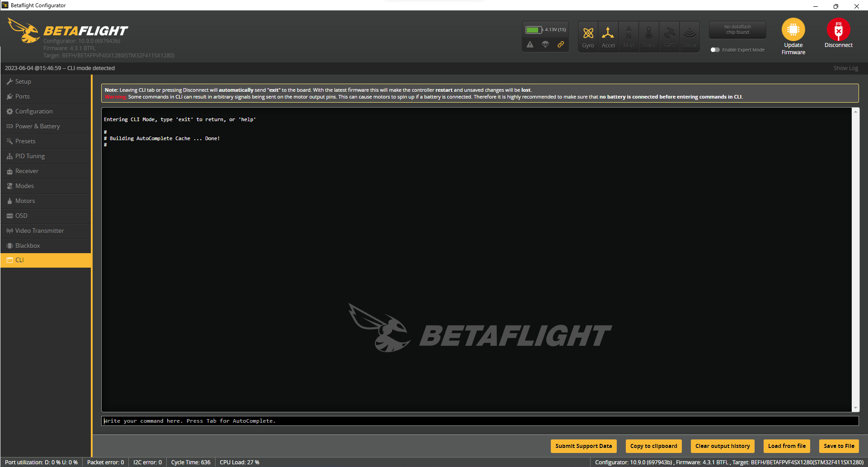Open the Presets tab label
Viewport: 868px width, 467px height.
(x=25, y=141)
